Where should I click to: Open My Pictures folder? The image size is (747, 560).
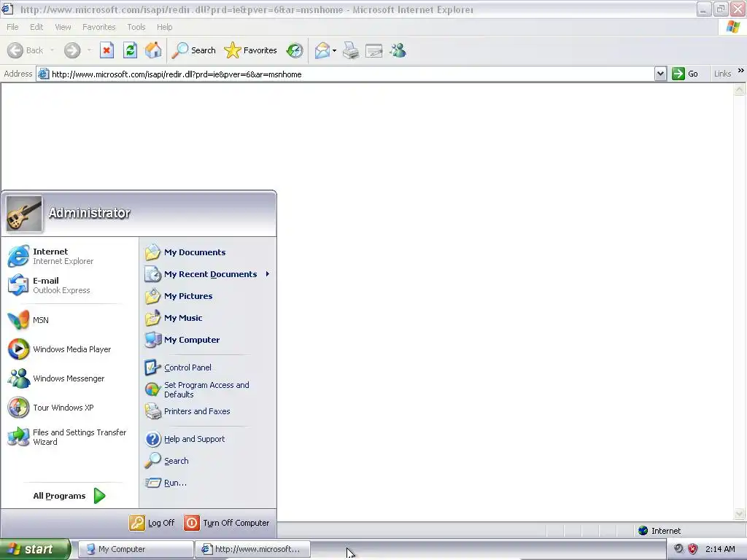click(208, 296)
